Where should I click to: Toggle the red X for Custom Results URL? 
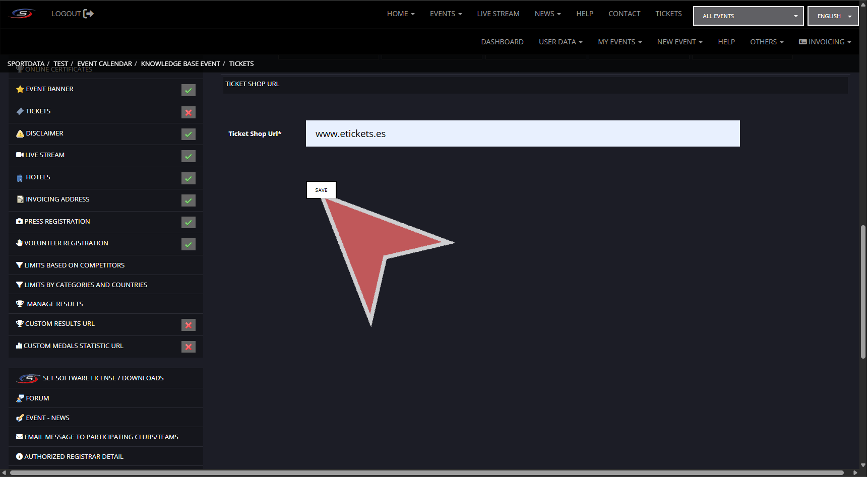189,325
